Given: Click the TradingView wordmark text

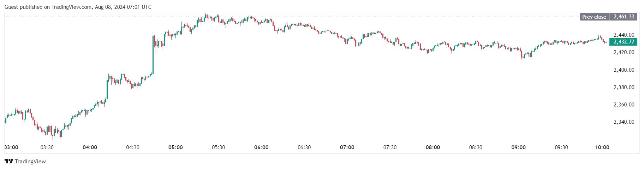Looking at the screenshot, I should [x=30, y=162].
